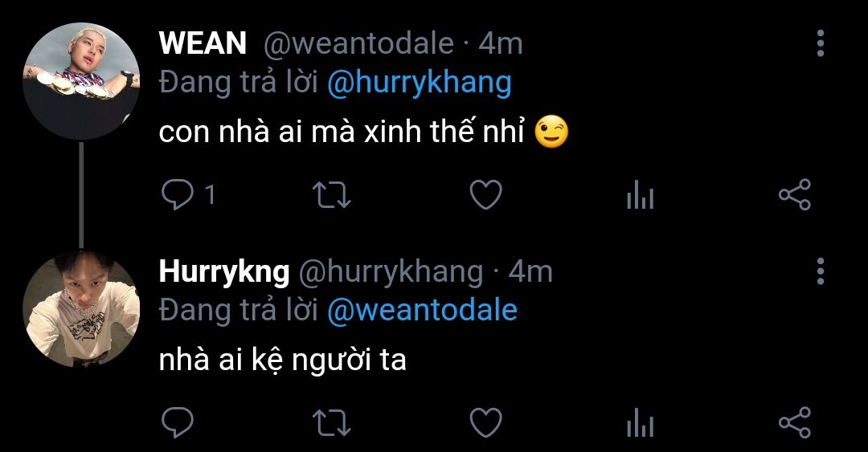This screenshot has height=452, width=868.
Task: Open Hurrykng's profile picture
Action: [x=81, y=309]
